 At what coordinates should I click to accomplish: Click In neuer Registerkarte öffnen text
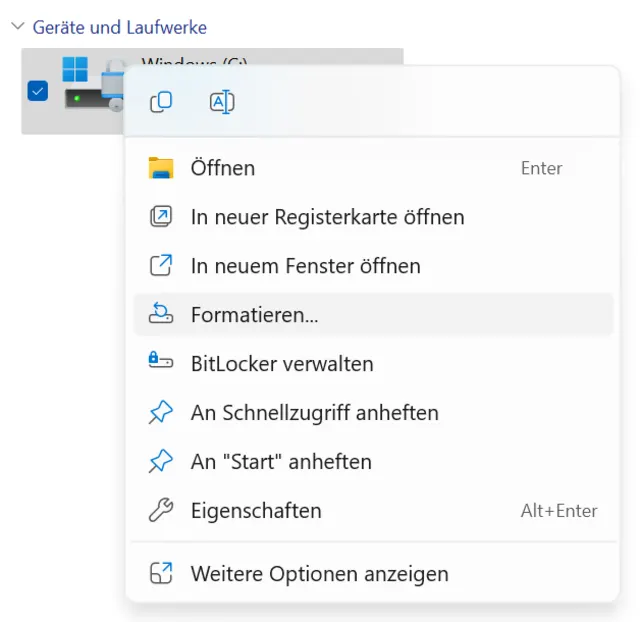(x=327, y=217)
